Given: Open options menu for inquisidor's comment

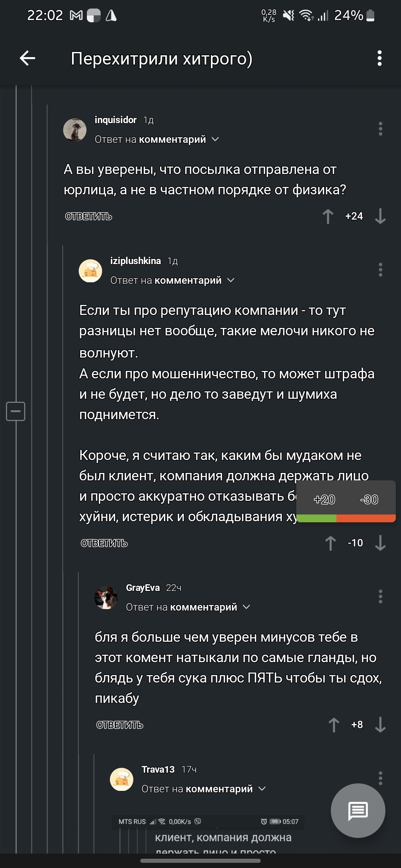Looking at the screenshot, I should click(x=380, y=129).
